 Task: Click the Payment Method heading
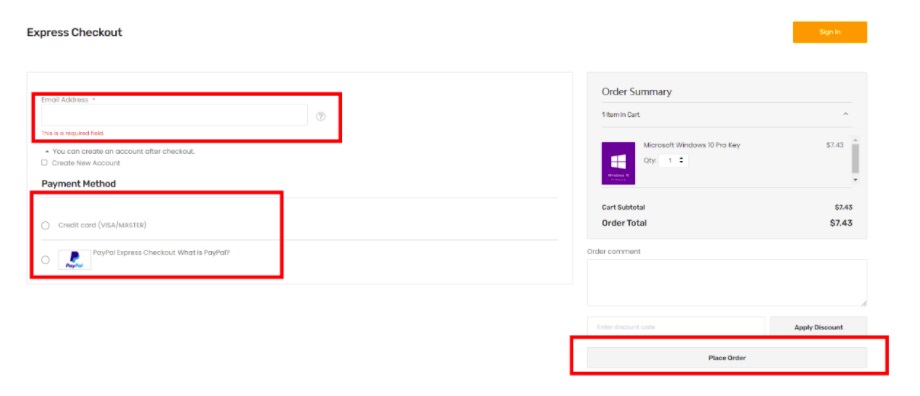click(79, 184)
